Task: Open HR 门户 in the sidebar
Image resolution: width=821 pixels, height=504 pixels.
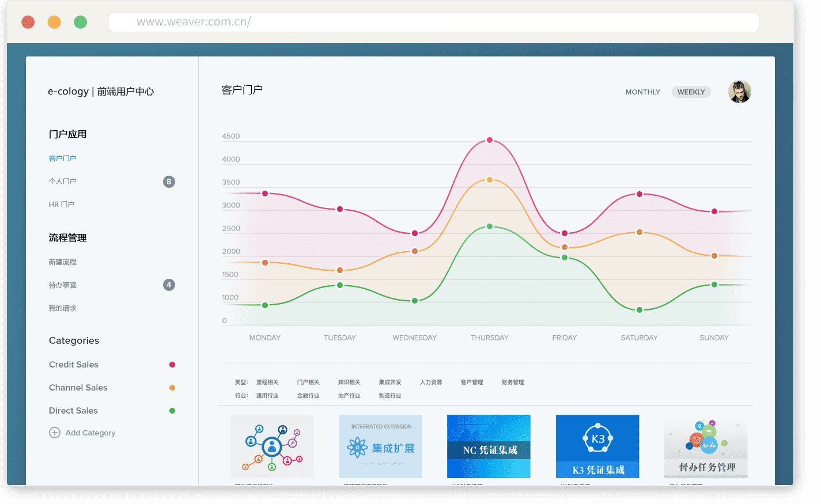Action: tap(62, 204)
